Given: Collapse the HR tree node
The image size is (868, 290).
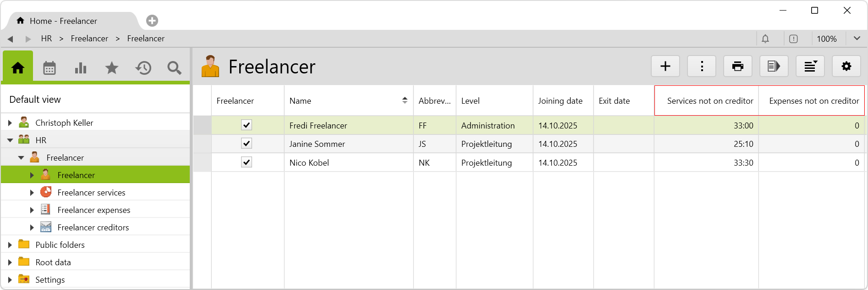Looking at the screenshot, I should [10, 140].
